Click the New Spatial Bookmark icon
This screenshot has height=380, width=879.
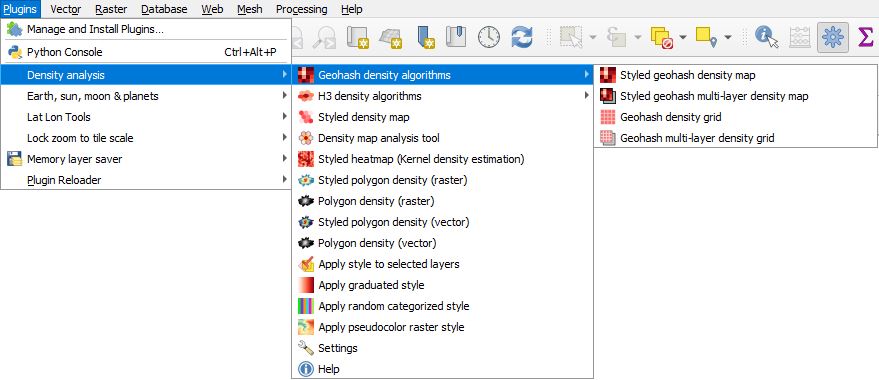tap(426, 38)
